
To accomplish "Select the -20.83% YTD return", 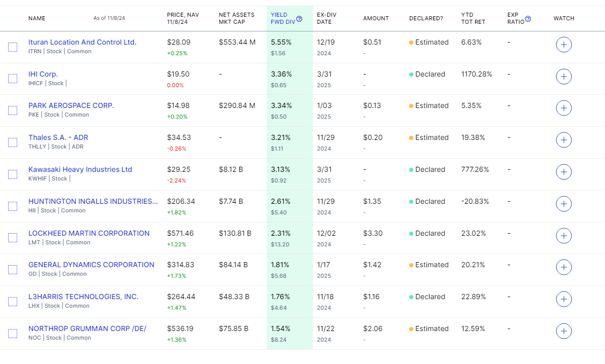I will (x=475, y=201).
